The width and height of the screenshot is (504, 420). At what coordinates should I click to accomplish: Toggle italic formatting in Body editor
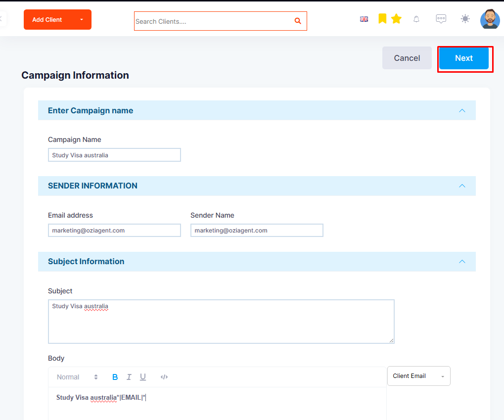pos(129,377)
